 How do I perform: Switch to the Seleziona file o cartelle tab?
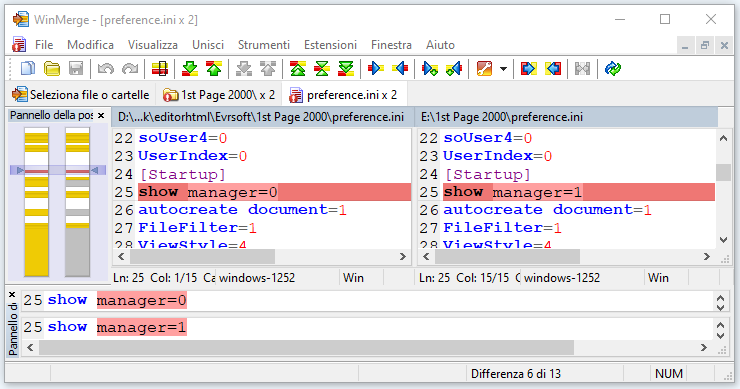pyautogui.click(x=81, y=95)
